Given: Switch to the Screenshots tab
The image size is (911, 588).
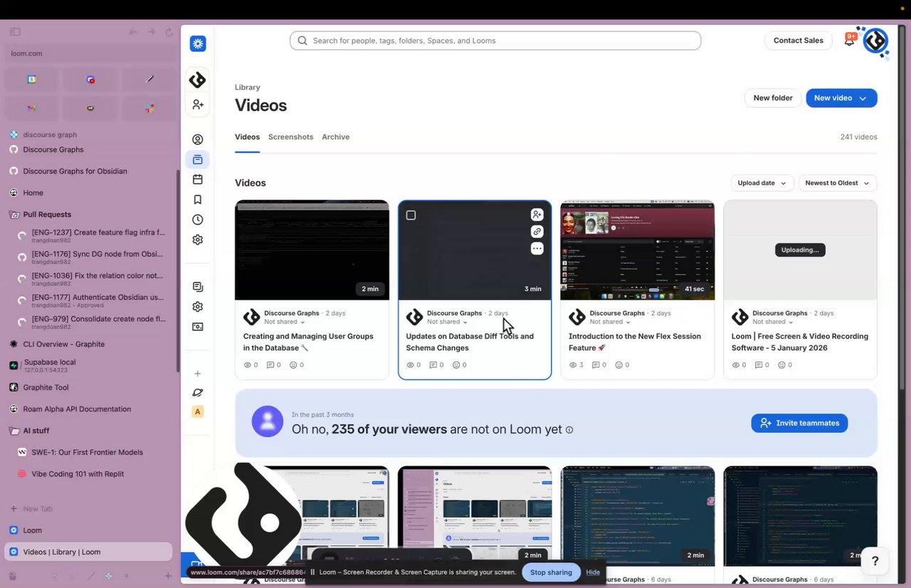Looking at the screenshot, I should 290,137.
